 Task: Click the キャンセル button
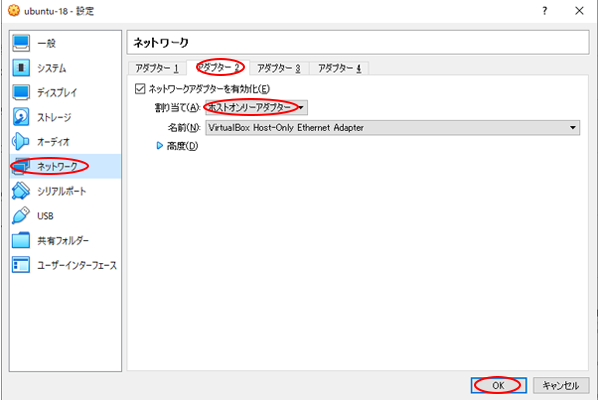tap(561, 385)
